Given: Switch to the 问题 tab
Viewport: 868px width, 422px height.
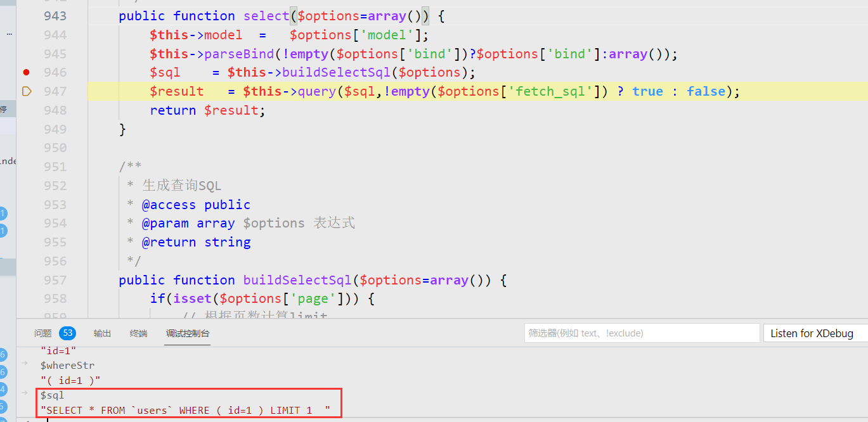Looking at the screenshot, I should tap(43, 333).
